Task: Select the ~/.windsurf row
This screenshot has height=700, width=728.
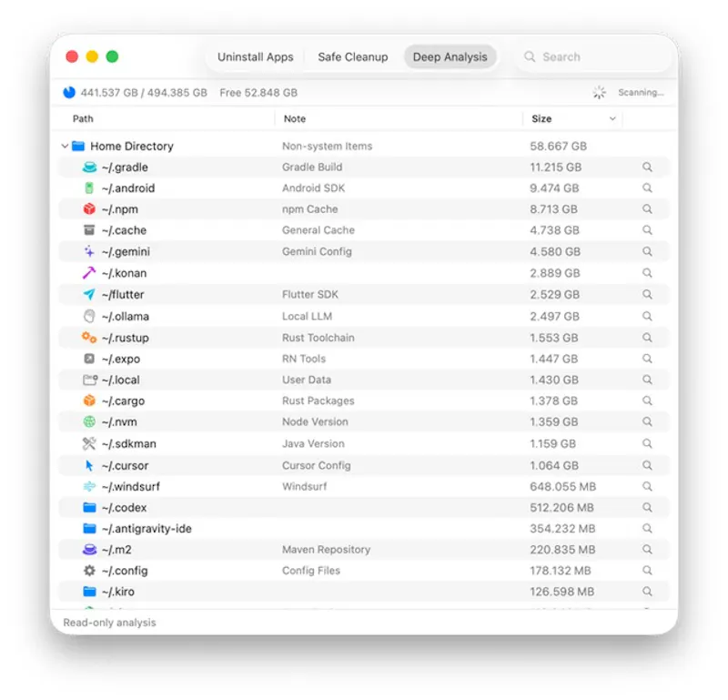Action: pos(364,486)
